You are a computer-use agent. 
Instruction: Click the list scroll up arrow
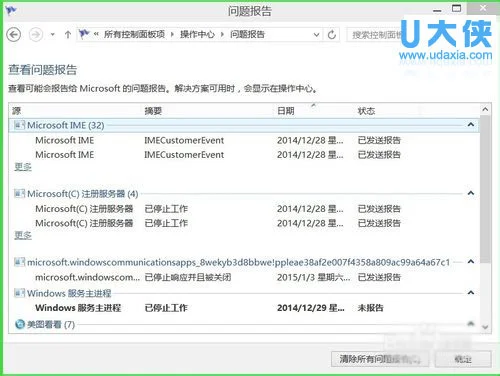tap(485, 109)
